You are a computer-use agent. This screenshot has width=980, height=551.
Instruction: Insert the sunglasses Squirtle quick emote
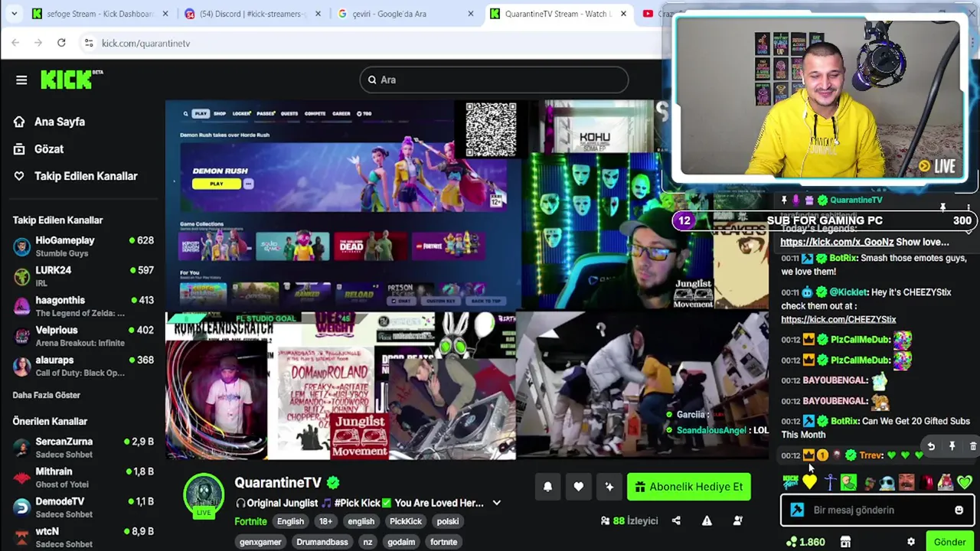coord(887,482)
